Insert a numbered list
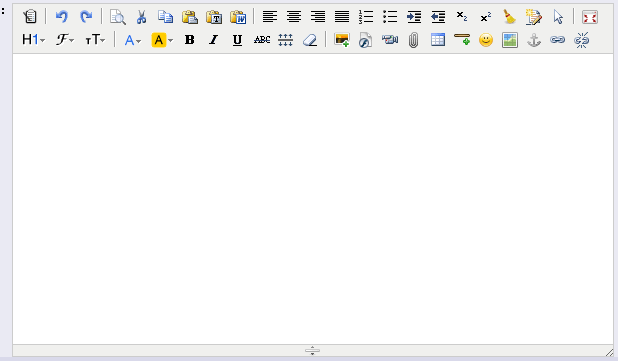618x361 pixels. click(x=366, y=17)
